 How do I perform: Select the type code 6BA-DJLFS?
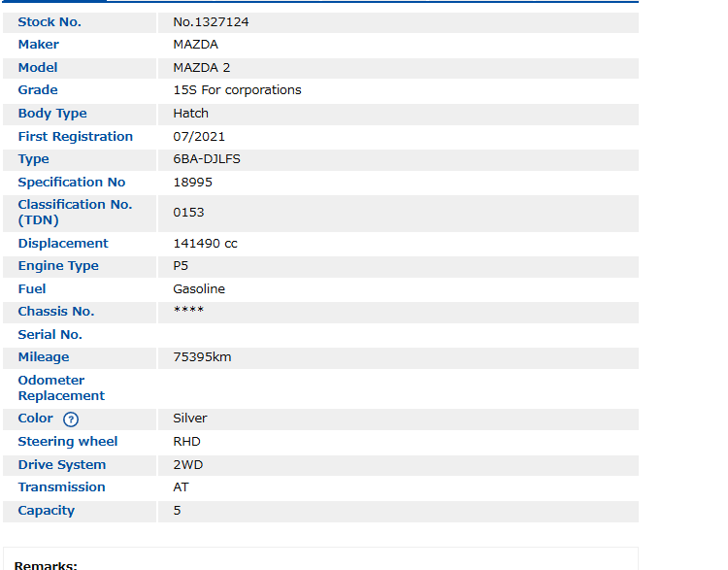click(206, 159)
